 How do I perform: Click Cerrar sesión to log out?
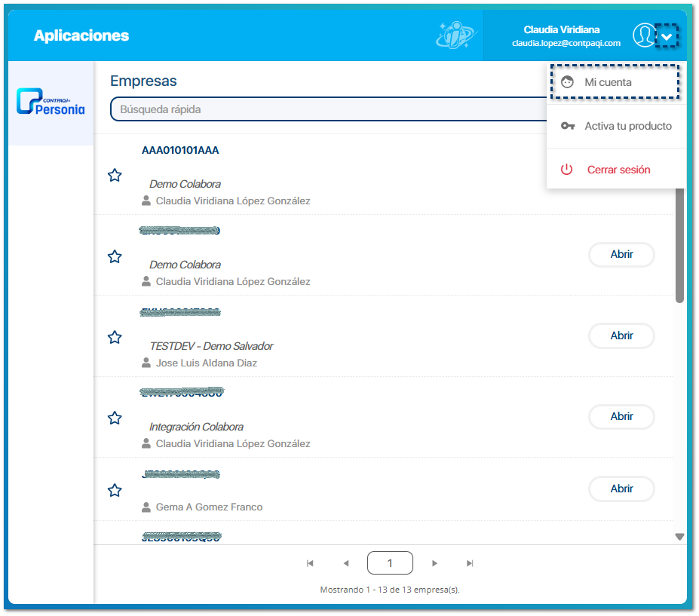point(616,170)
